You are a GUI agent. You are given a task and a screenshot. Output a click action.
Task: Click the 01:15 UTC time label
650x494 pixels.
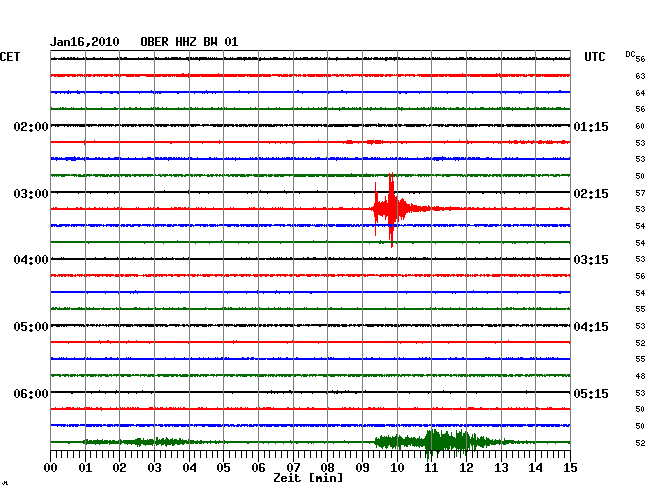[591, 126]
